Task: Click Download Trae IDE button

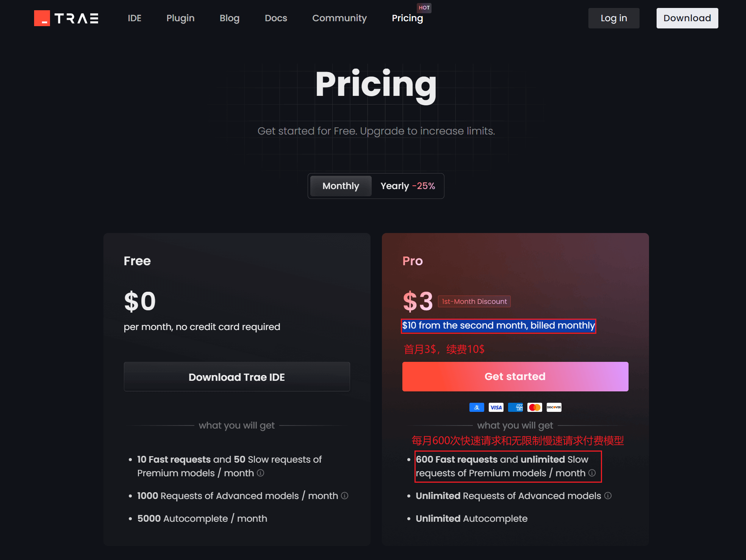Action: click(x=237, y=377)
